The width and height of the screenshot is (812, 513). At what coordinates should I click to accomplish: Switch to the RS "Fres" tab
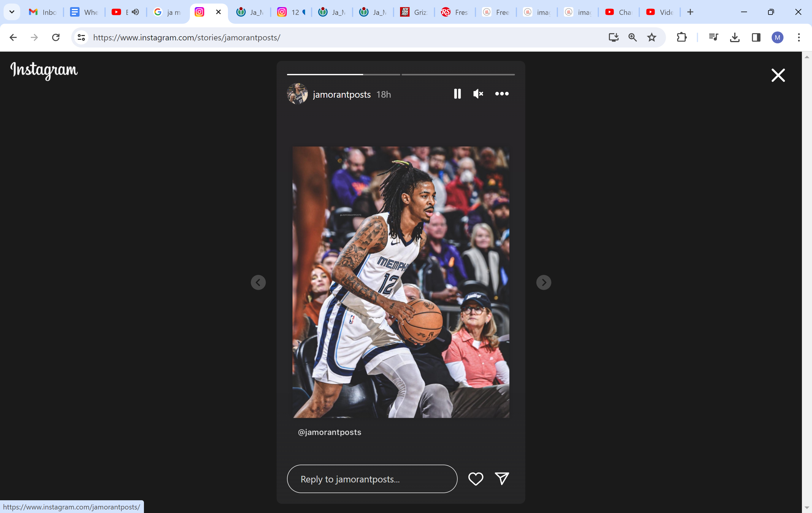click(x=455, y=12)
